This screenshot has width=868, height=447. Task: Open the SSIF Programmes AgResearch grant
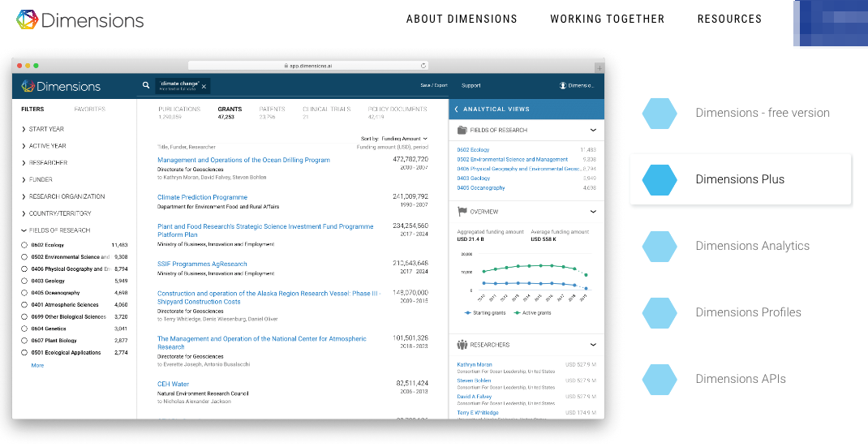tap(202, 264)
